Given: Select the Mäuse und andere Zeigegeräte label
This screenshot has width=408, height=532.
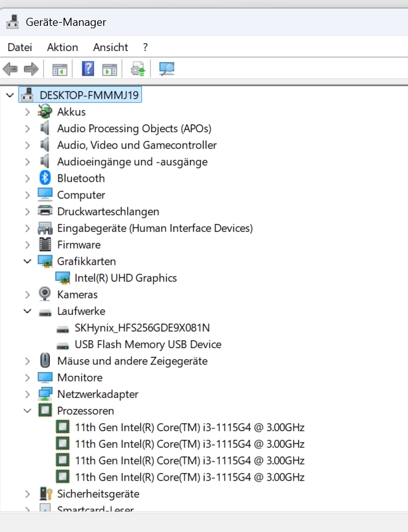Looking at the screenshot, I should tap(132, 361).
